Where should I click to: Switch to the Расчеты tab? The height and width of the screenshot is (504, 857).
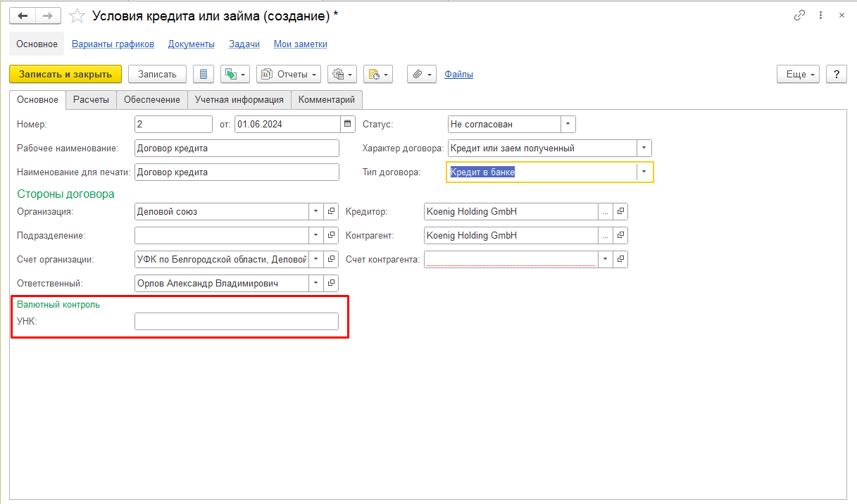(91, 100)
